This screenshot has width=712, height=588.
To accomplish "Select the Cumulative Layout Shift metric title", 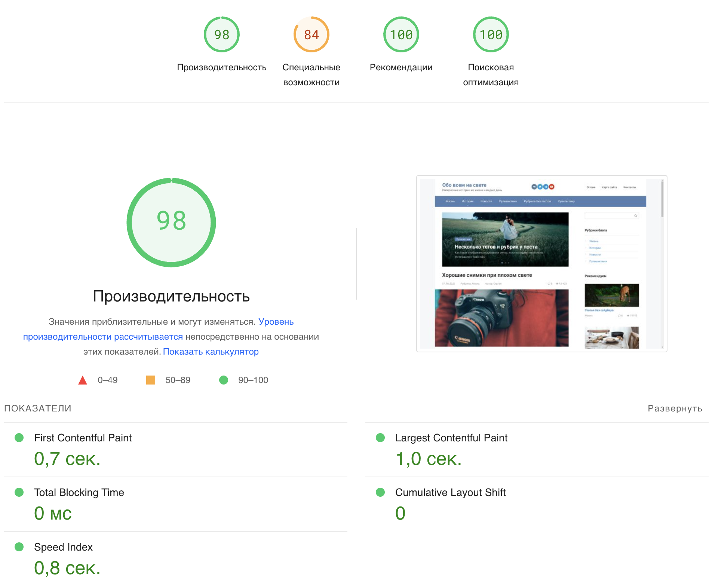I will pyautogui.click(x=450, y=492).
